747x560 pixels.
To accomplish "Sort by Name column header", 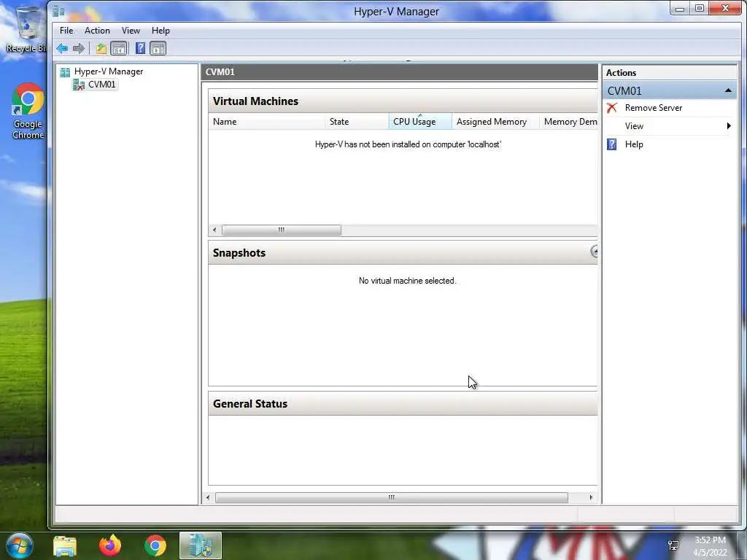I will [x=267, y=122].
